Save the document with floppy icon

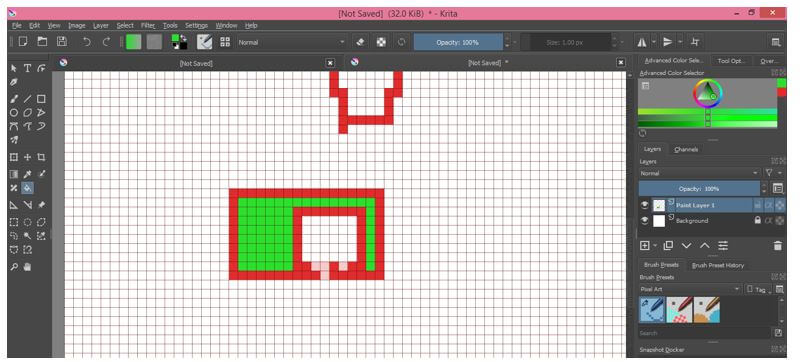click(x=61, y=42)
